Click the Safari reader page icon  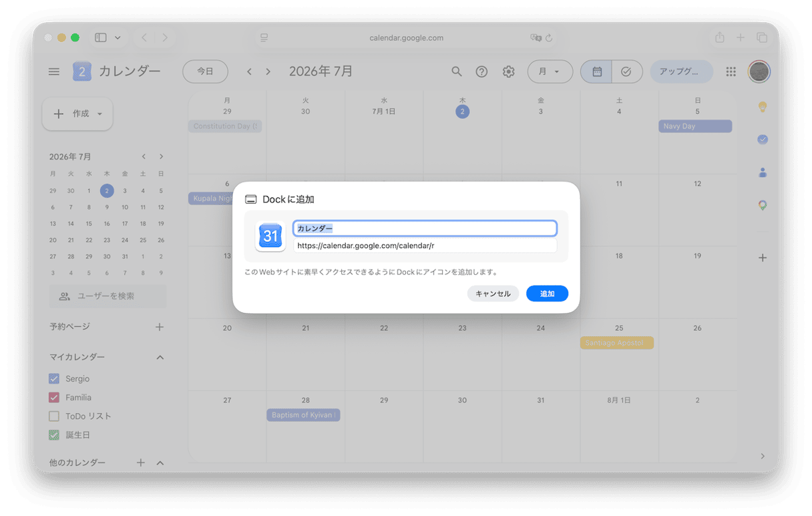tap(264, 38)
